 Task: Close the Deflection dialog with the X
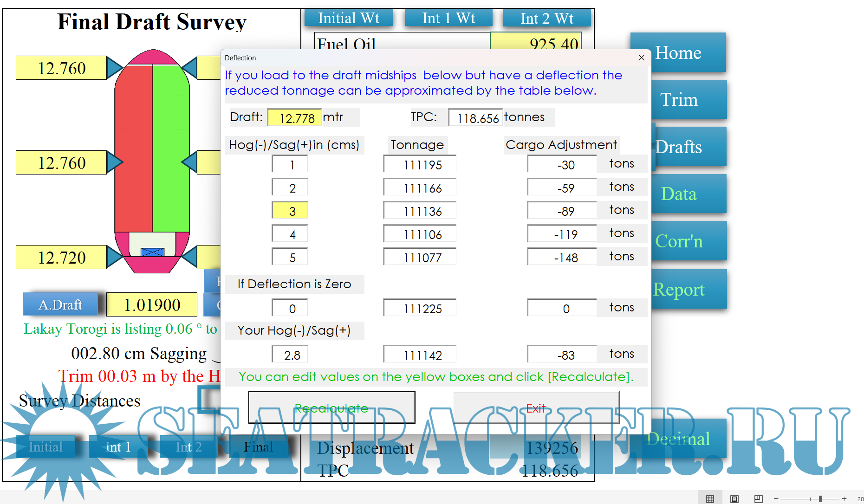click(x=641, y=58)
